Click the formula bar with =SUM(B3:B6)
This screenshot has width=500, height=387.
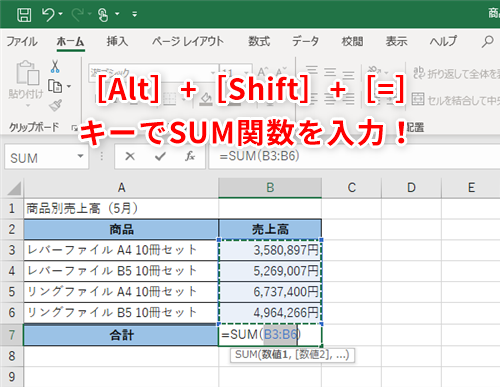(x=354, y=156)
